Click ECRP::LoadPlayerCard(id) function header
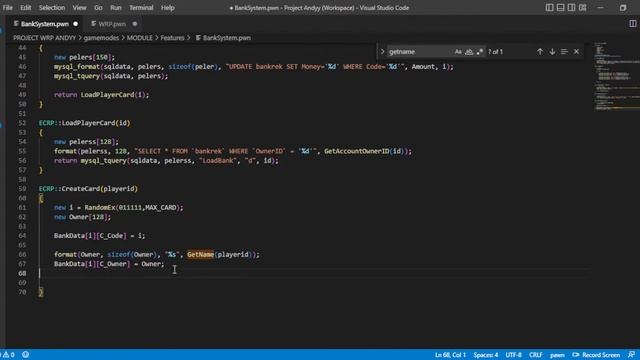 pos(84,123)
